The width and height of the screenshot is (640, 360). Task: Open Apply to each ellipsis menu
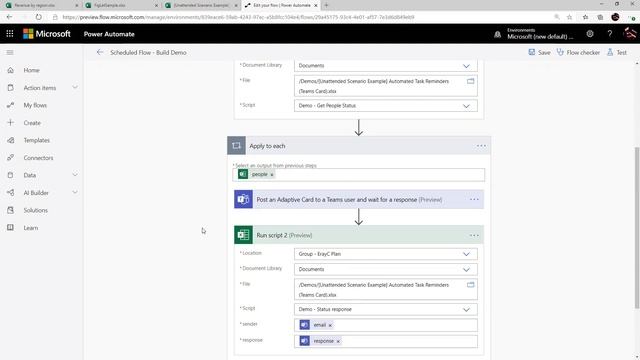481,146
